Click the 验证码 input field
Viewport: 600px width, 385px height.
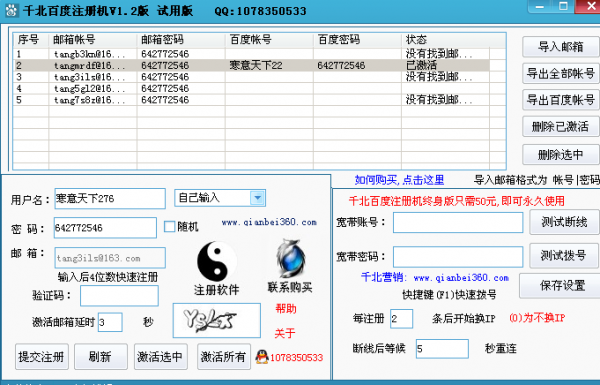pyautogui.click(x=119, y=296)
